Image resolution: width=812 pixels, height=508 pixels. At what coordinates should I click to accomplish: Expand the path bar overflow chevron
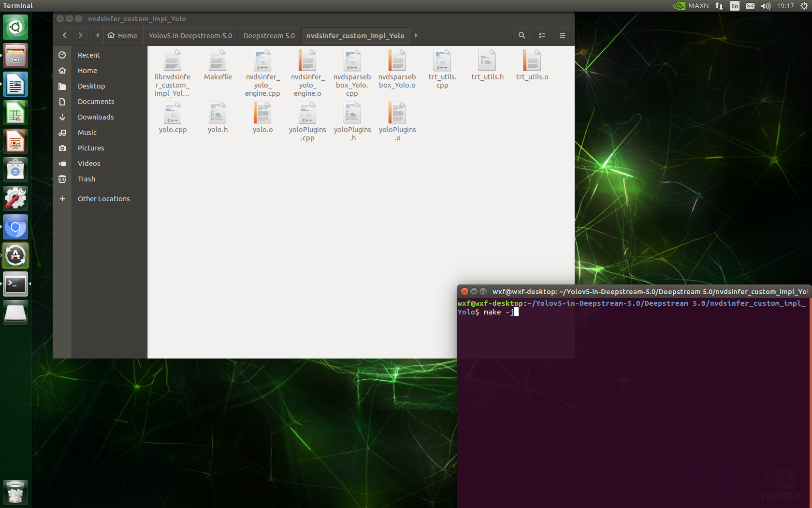[416, 35]
